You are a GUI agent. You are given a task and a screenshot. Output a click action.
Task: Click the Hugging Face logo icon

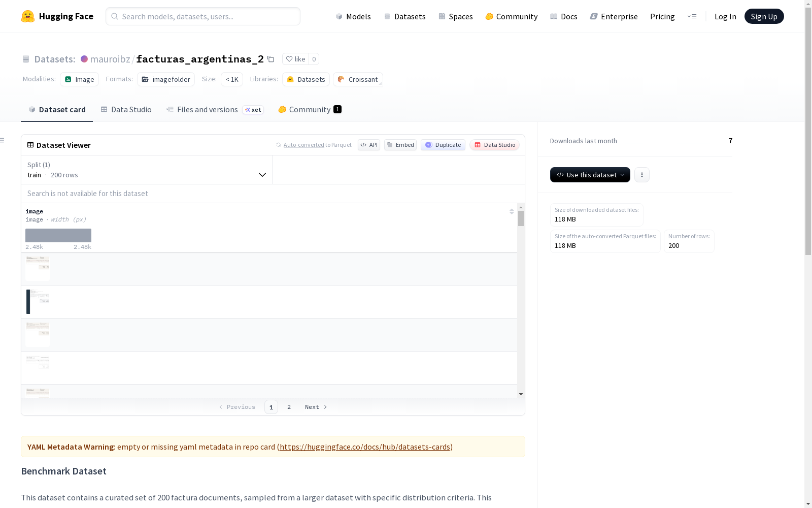tap(28, 16)
